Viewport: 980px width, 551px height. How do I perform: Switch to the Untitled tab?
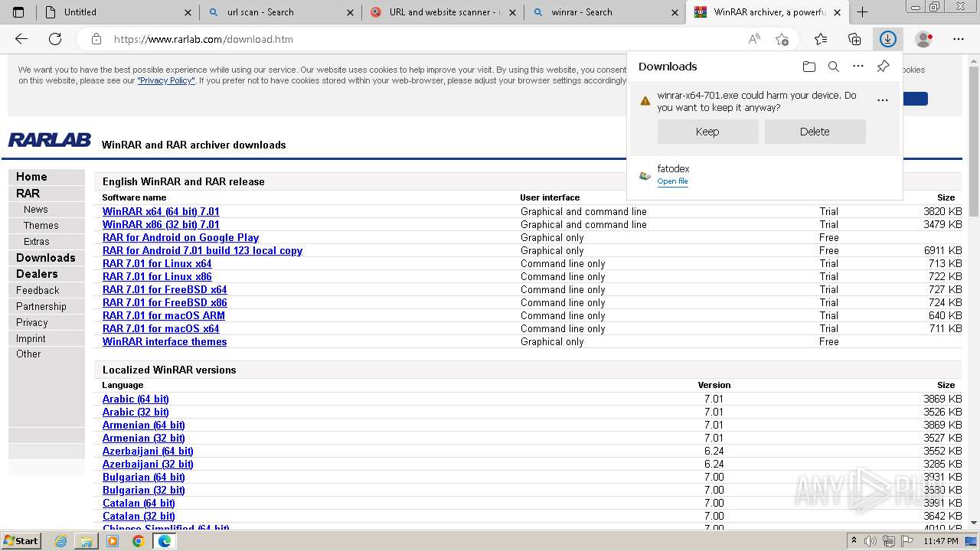(x=117, y=12)
